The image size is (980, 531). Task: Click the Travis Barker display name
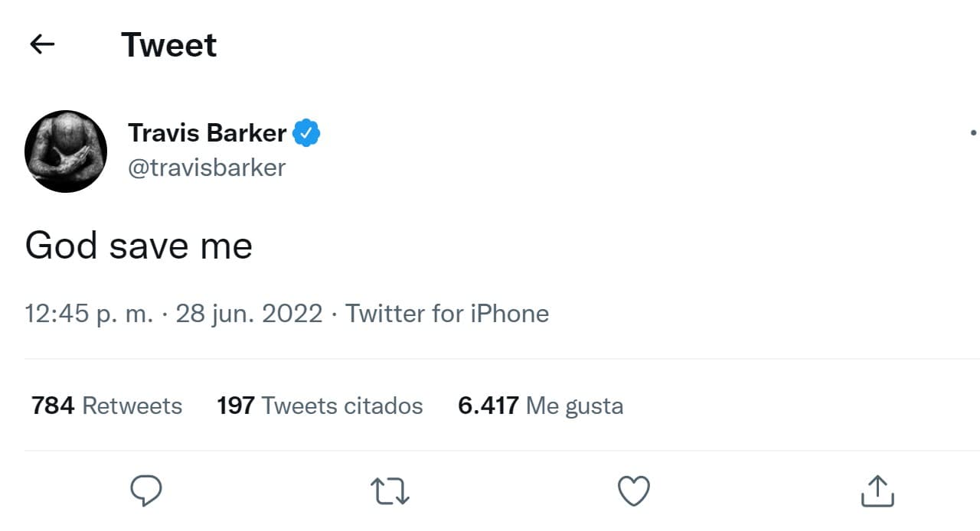pos(207,132)
